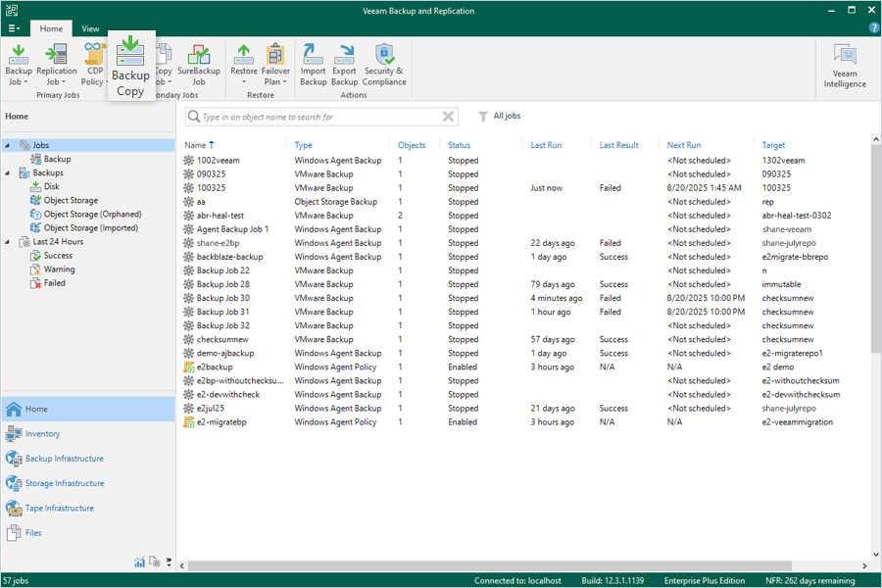This screenshot has width=882, height=588.
Task: Select the checksumnew job
Action: point(523,339)
